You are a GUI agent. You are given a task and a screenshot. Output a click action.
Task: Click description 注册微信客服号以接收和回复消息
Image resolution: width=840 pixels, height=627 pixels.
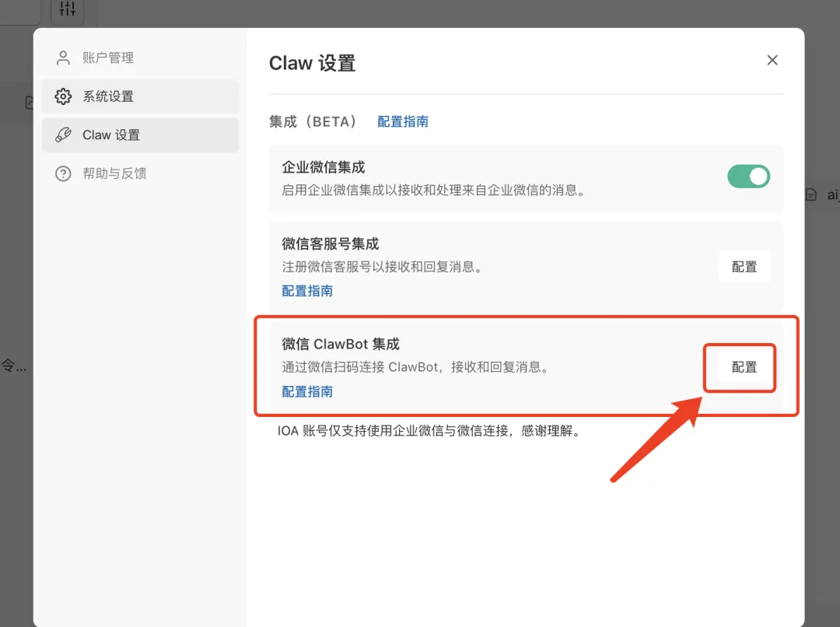(382, 267)
